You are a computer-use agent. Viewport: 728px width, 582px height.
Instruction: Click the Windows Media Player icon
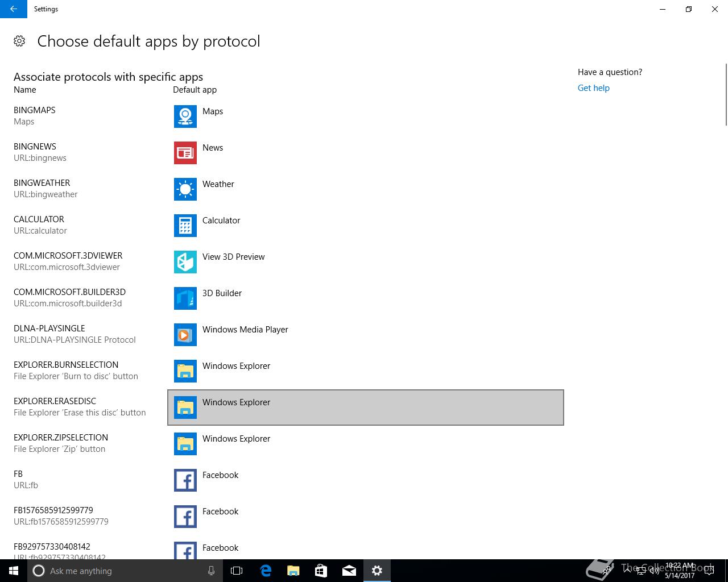click(x=185, y=335)
